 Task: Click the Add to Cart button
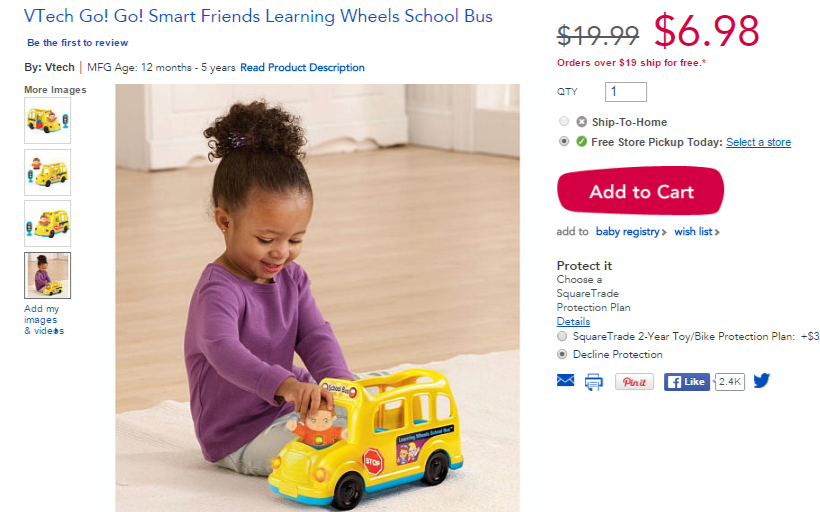click(641, 191)
